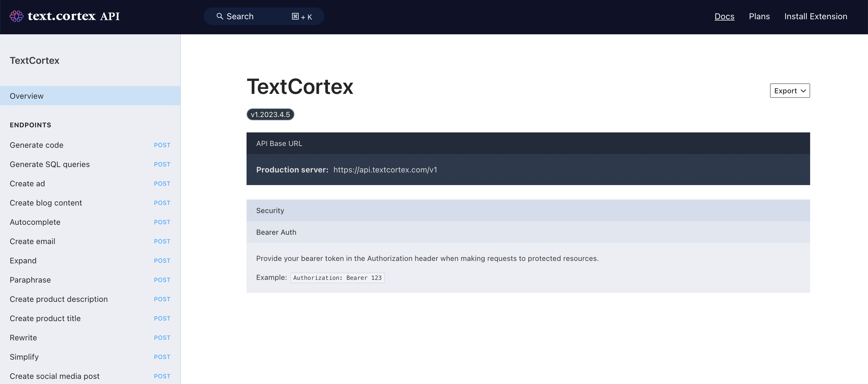Open the Create social media post endpoint
The image size is (868, 384).
pos(54,376)
